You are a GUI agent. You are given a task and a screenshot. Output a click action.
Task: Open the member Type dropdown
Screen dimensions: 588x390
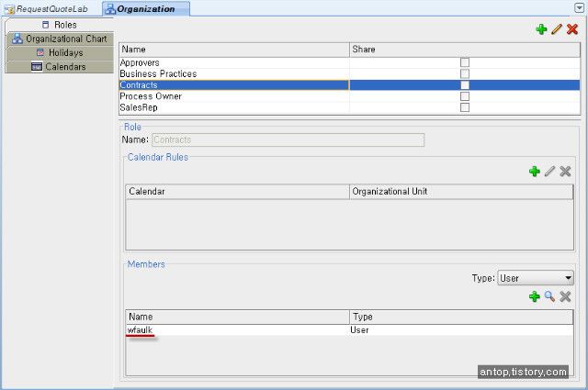tap(536, 278)
